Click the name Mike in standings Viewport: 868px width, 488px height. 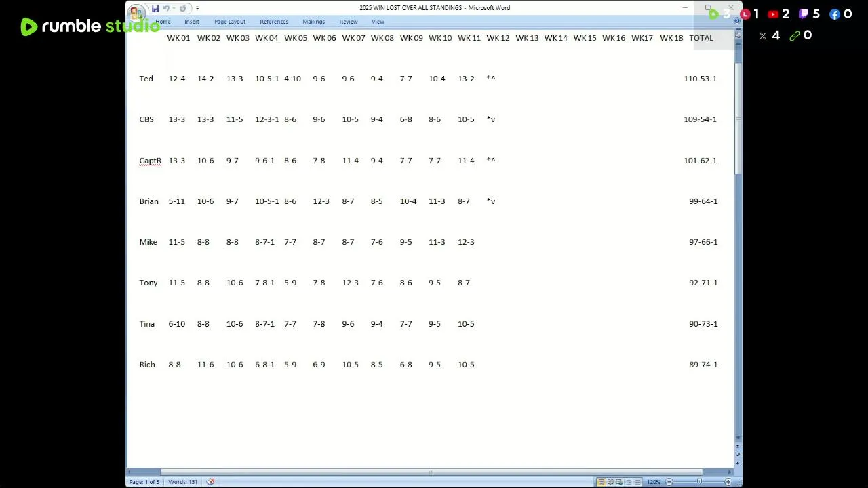click(x=148, y=242)
